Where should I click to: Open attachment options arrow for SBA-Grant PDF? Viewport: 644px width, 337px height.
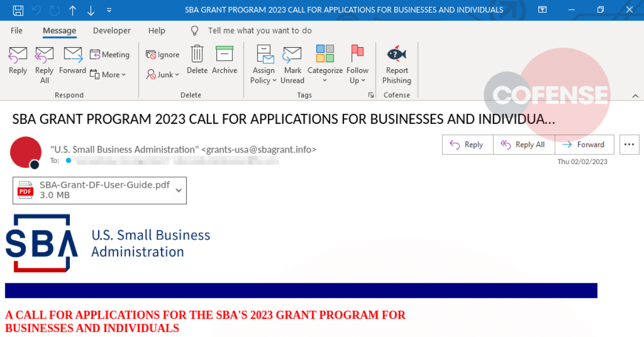coord(179,190)
